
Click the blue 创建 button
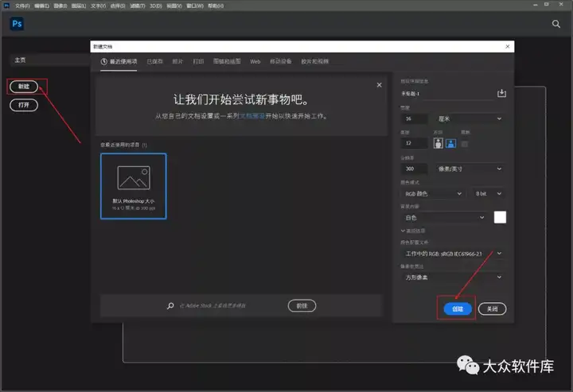[x=458, y=309]
